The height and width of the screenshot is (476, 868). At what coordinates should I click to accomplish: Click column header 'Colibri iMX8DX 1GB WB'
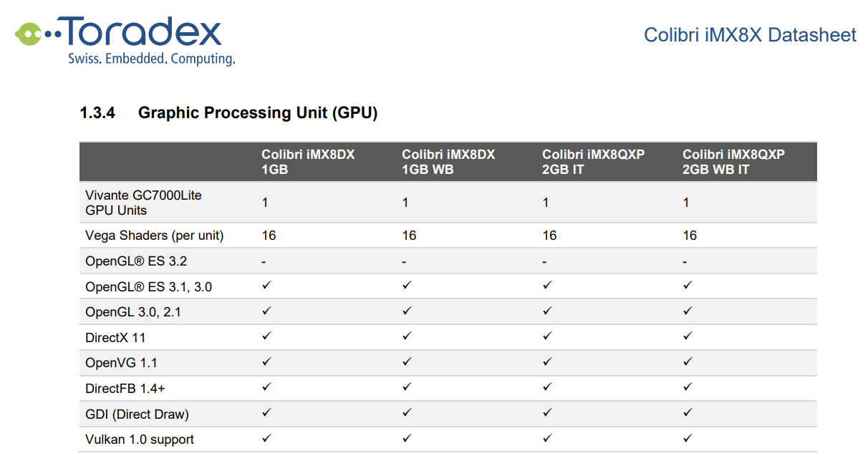[x=448, y=162]
